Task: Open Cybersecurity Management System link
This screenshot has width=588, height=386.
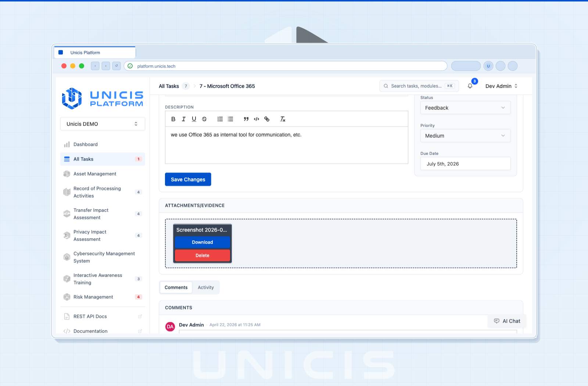Action: click(103, 257)
